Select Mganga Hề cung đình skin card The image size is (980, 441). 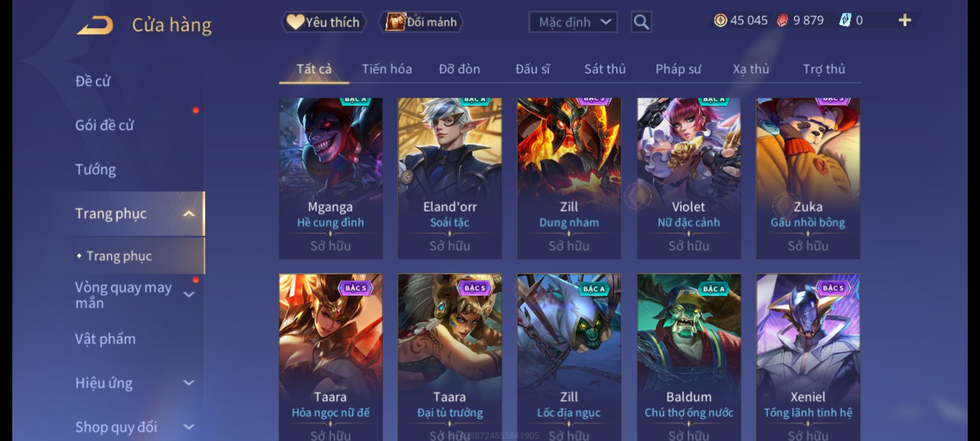click(x=331, y=178)
